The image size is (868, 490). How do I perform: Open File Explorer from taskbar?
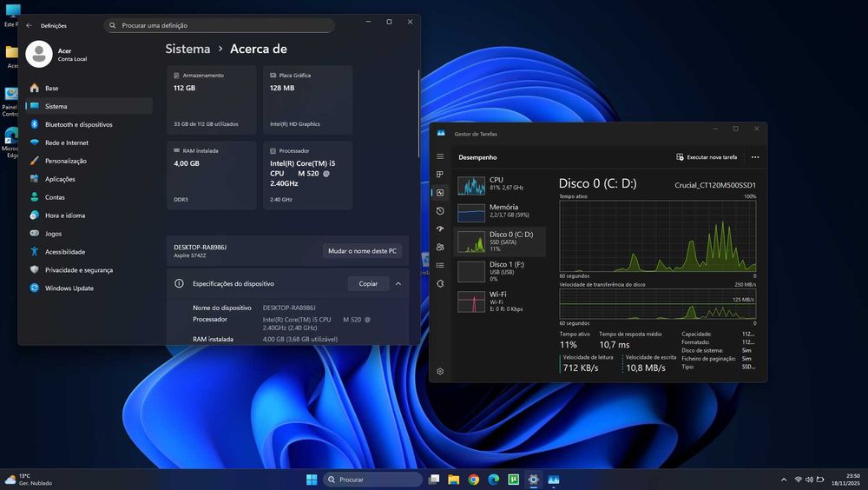454,480
